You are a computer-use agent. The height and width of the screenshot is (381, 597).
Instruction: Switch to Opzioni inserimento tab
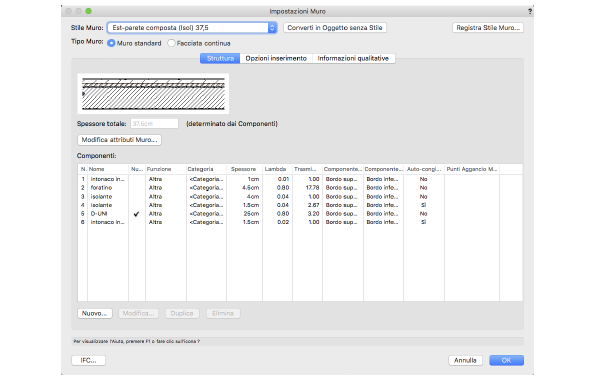276,58
